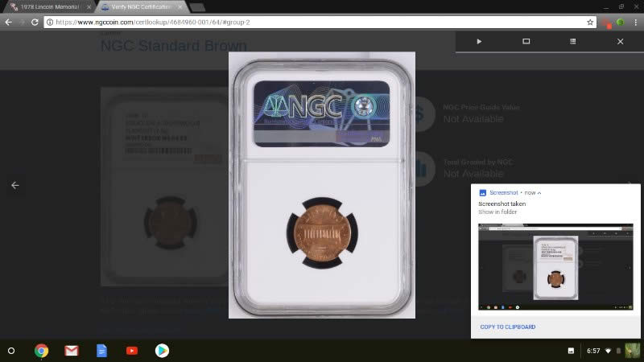The image size is (644, 362).
Task: Show lightbox thumbnails grid icon
Action: click(573, 42)
